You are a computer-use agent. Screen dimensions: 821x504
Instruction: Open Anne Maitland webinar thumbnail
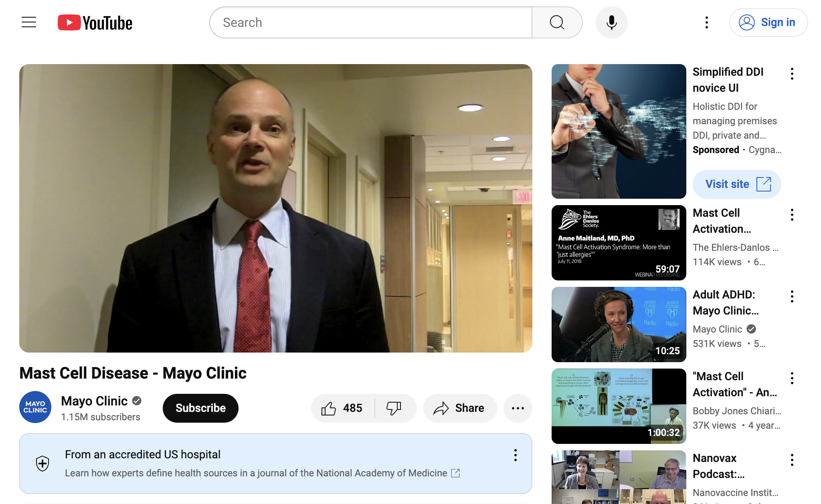619,243
